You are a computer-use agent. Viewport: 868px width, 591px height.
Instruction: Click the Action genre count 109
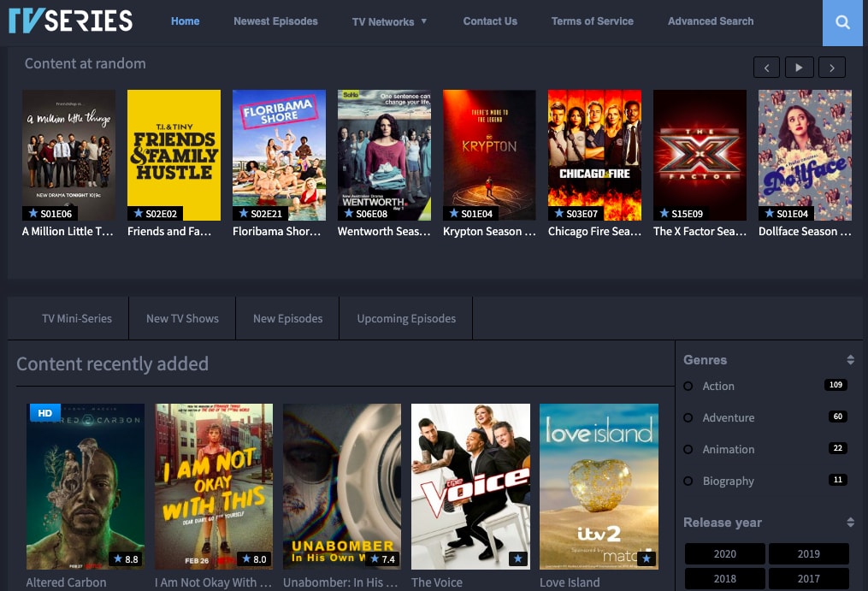click(x=836, y=385)
